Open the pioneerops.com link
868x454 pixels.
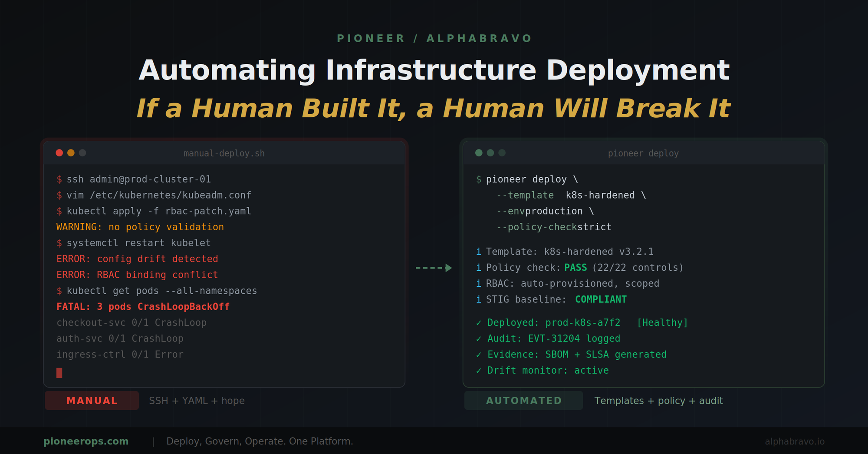pos(86,441)
